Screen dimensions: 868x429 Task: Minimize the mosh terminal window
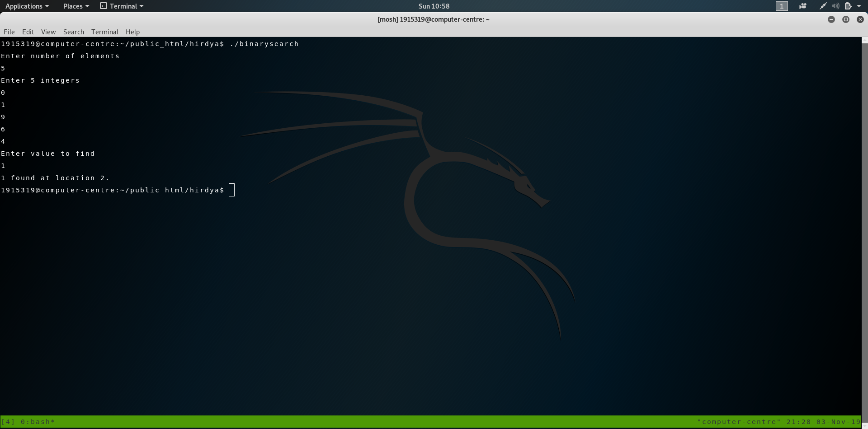831,19
